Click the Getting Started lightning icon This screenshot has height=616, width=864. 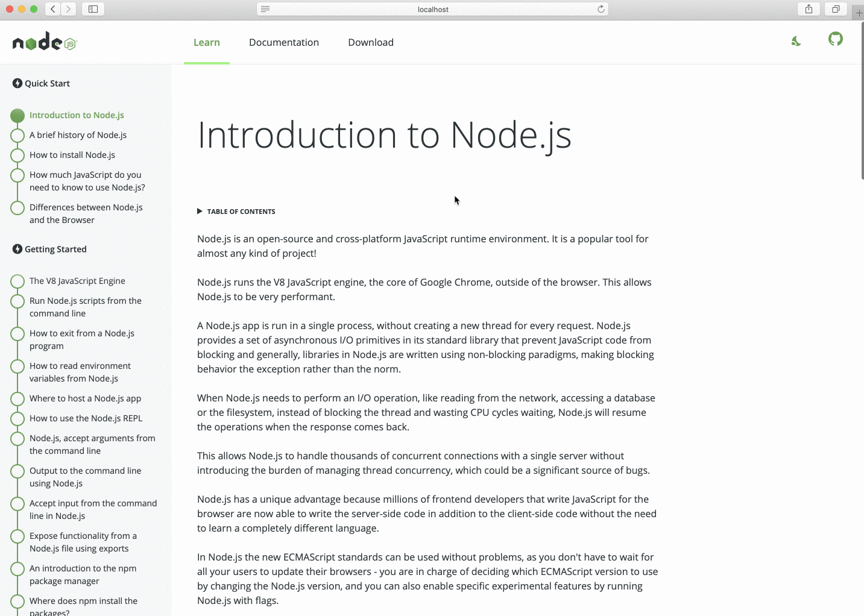[x=17, y=249]
